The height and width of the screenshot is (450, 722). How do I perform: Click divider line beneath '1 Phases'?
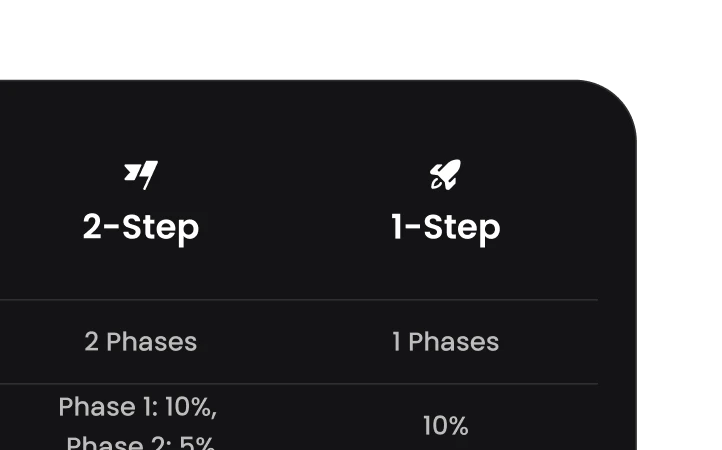coord(445,384)
